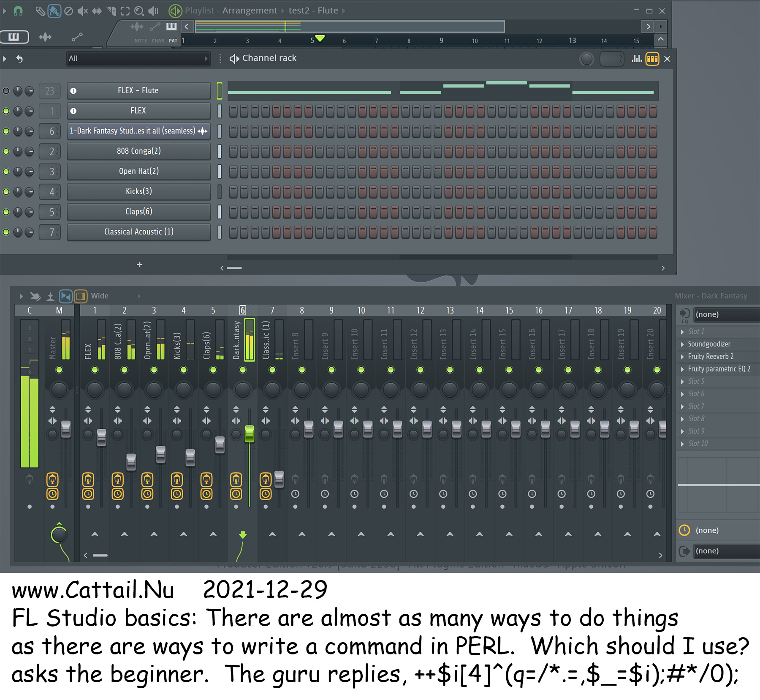Click the playlist overview back arrow button

pyautogui.click(x=187, y=27)
